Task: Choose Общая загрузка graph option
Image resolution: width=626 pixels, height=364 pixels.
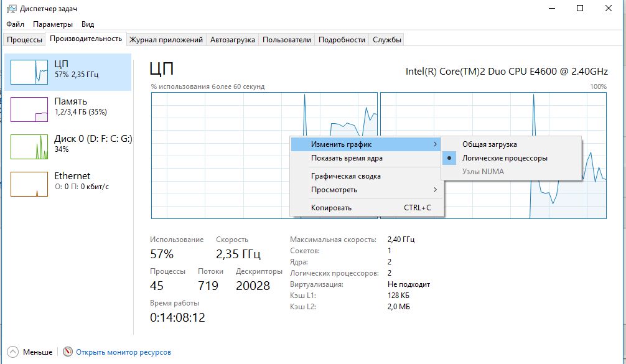Action: coord(489,144)
